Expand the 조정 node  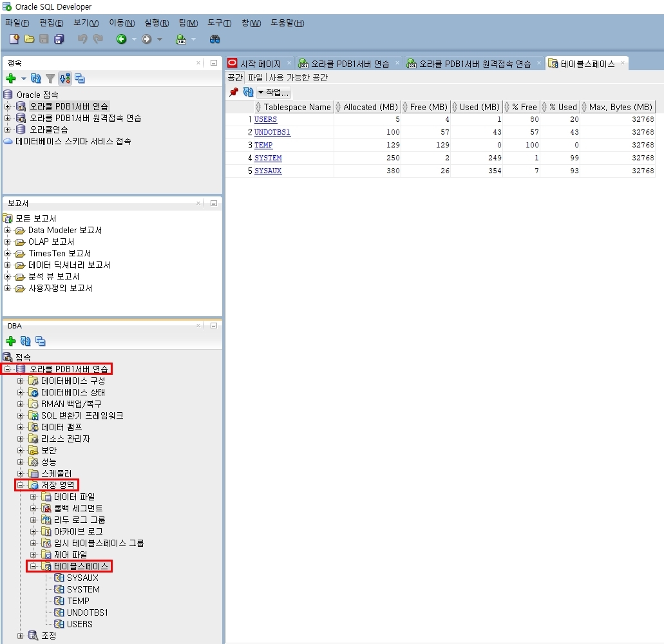tap(20, 636)
